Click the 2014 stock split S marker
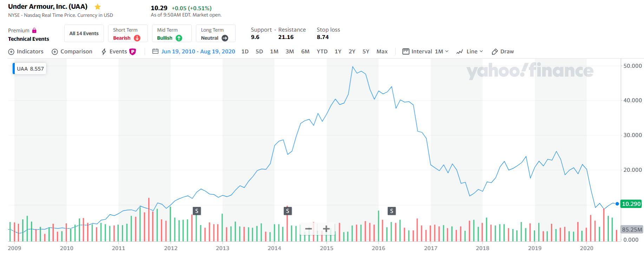The width and height of the screenshot is (644, 254). [288, 211]
